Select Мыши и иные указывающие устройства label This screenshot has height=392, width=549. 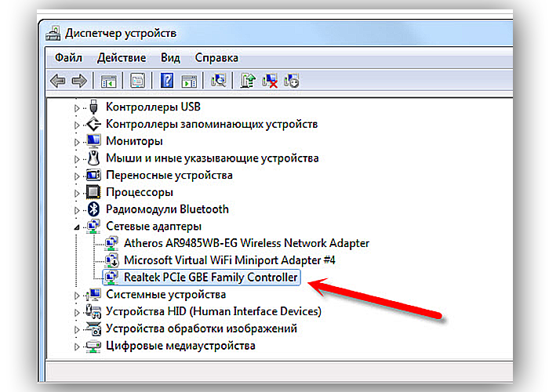coord(213,158)
